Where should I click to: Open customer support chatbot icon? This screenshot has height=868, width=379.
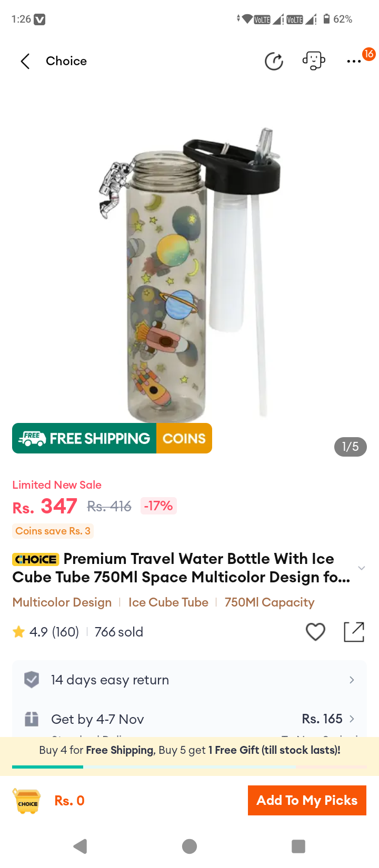point(314,60)
